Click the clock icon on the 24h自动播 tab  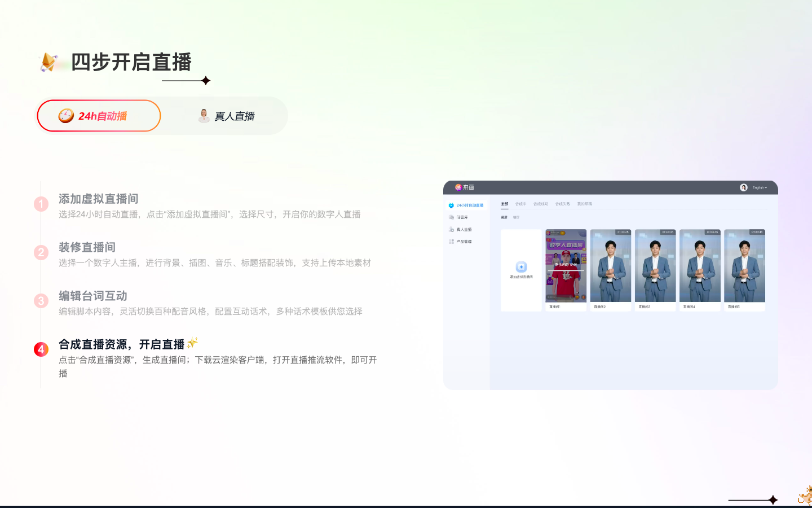pos(66,116)
